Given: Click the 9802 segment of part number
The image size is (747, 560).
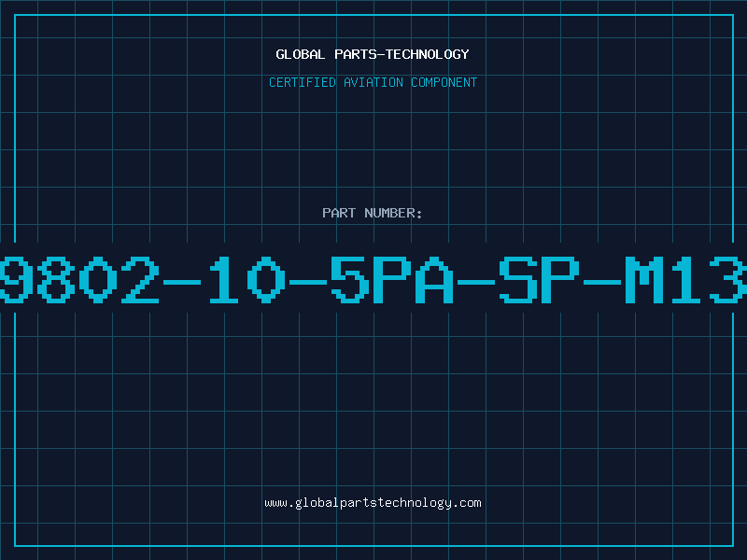Looking at the screenshot, I should 78,279.
